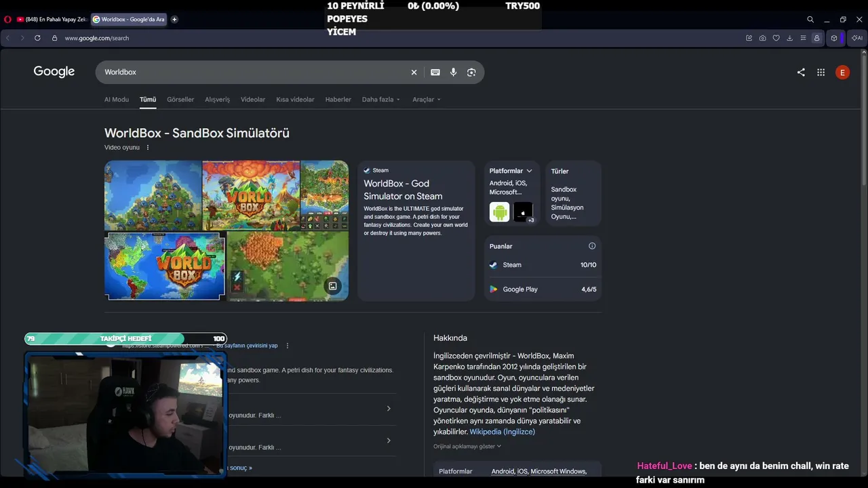This screenshot has width=868, height=488.
Task: Expand the Platformlar chevron
Action: (529, 171)
